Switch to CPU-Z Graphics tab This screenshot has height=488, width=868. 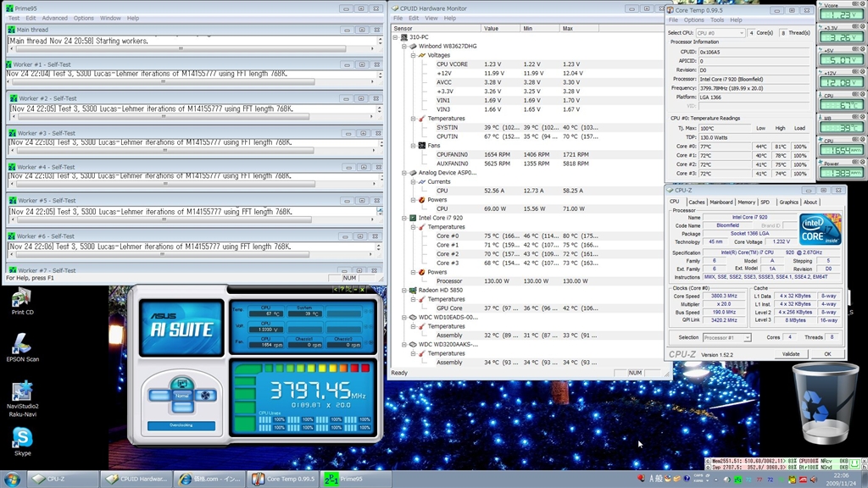pos(788,202)
